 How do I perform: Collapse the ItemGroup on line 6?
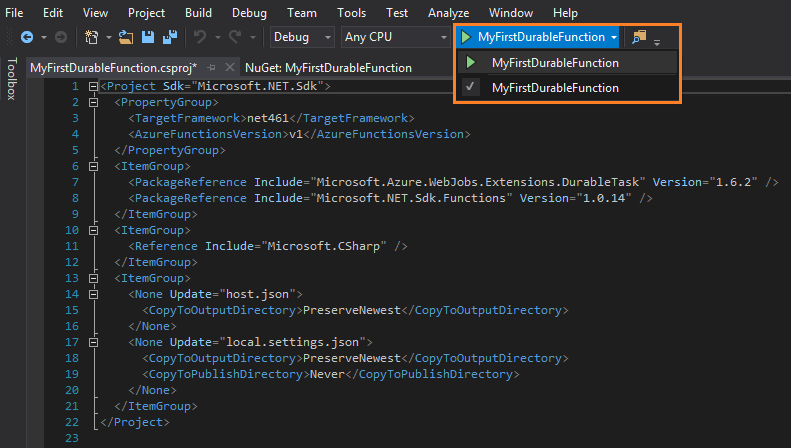pyautogui.click(x=93, y=166)
